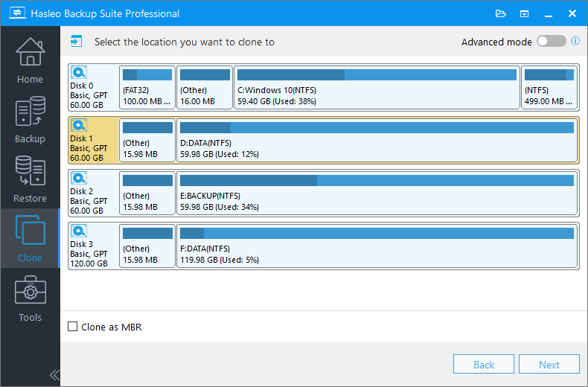Click the Back button
The height and width of the screenshot is (387, 588).
coord(484,365)
